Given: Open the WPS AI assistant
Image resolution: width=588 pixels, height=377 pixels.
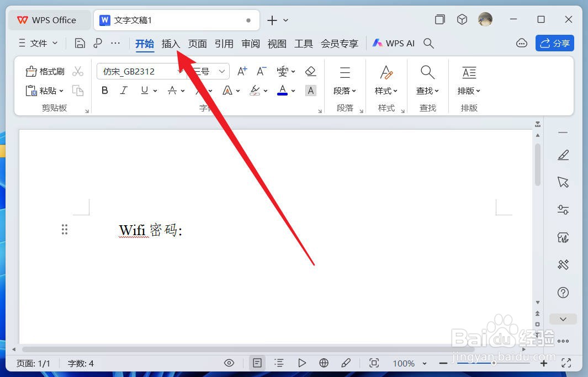Looking at the screenshot, I should [x=393, y=43].
